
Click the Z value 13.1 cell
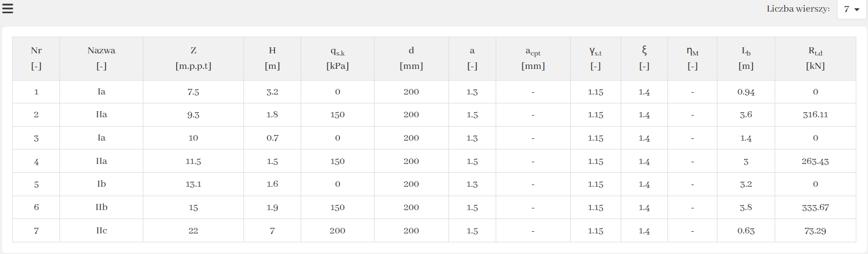tap(193, 185)
